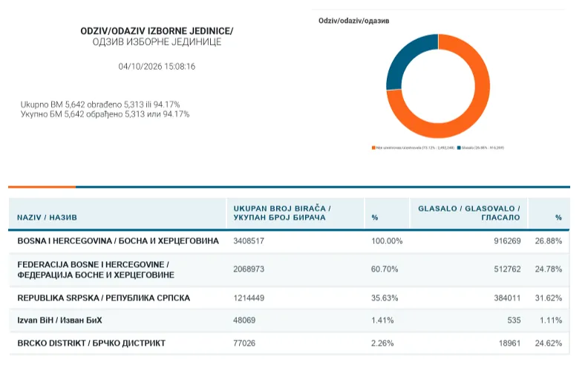The height and width of the screenshot is (365, 588).
Task: Click the turnout percentage 24.62%
Action: [548, 343]
